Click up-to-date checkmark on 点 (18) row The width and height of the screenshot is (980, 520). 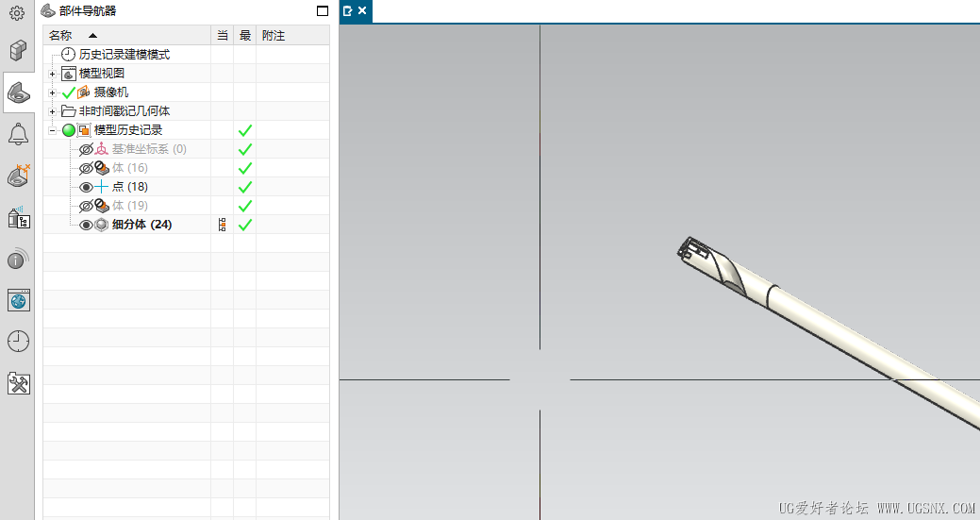coord(245,187)
